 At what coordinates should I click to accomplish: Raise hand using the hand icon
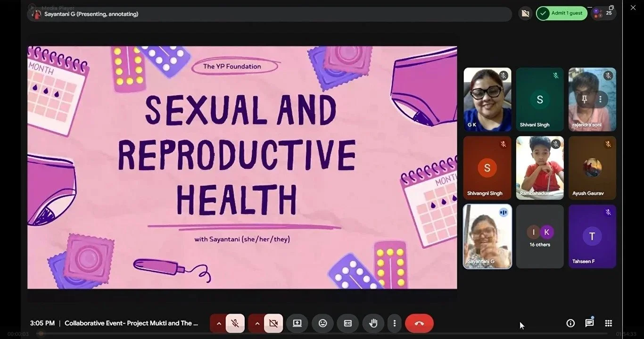[x=373, y=323]
